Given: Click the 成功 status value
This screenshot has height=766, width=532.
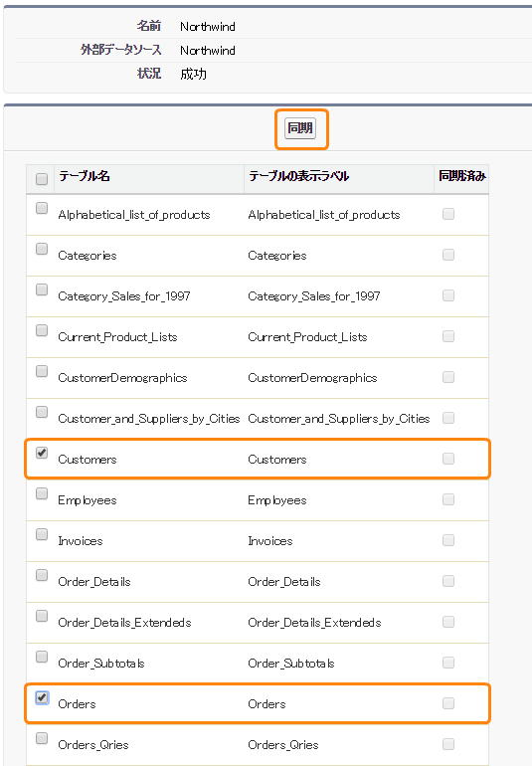Looking at the screenshot, I should click(x=194, y=75).
